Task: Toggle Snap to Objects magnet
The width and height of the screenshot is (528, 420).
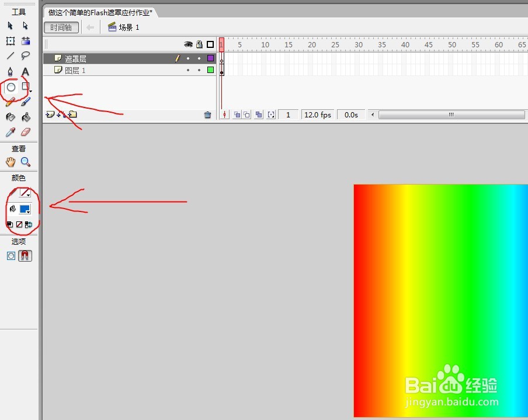Action: (25, 256)
